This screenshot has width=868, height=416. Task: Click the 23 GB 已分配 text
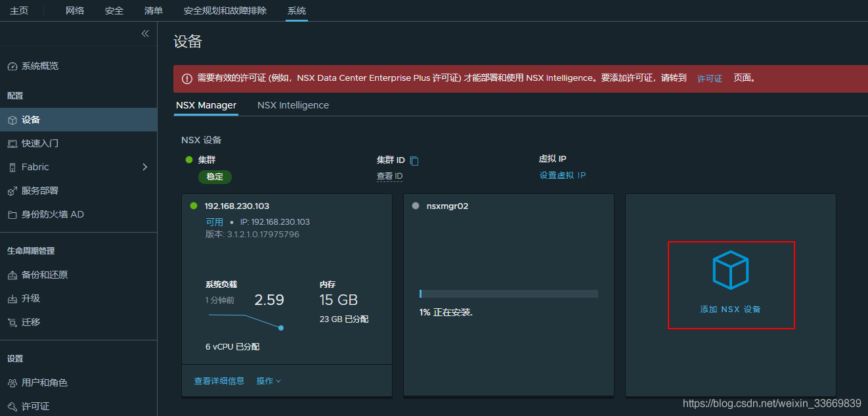(x=344, y=319)
